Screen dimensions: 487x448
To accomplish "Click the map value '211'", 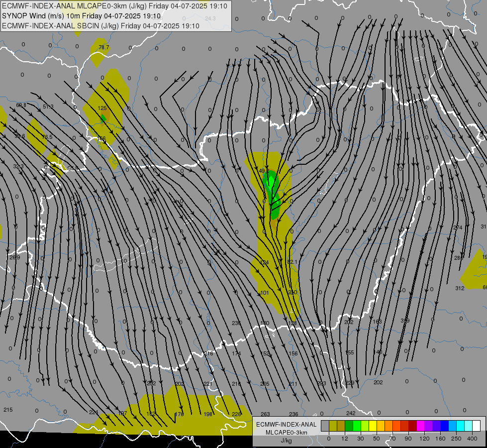I will (293, 384).
